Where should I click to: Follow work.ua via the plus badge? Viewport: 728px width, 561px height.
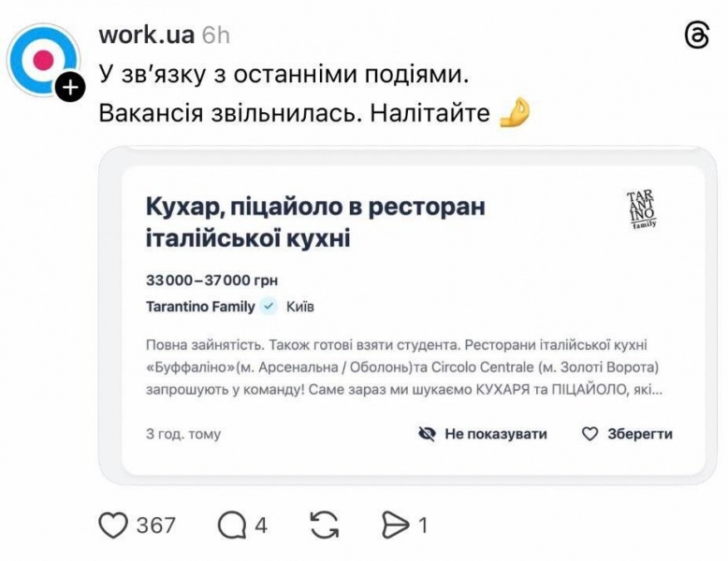69,87
